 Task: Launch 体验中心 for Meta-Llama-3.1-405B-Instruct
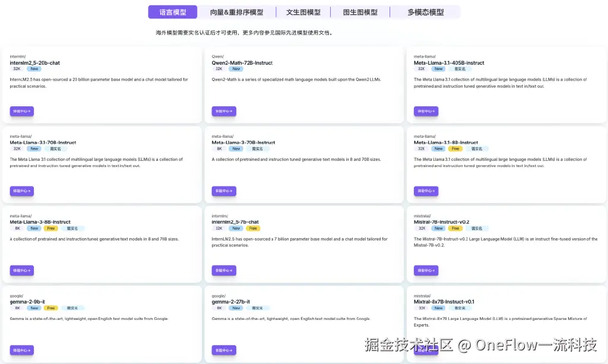[x=426, y=111]
